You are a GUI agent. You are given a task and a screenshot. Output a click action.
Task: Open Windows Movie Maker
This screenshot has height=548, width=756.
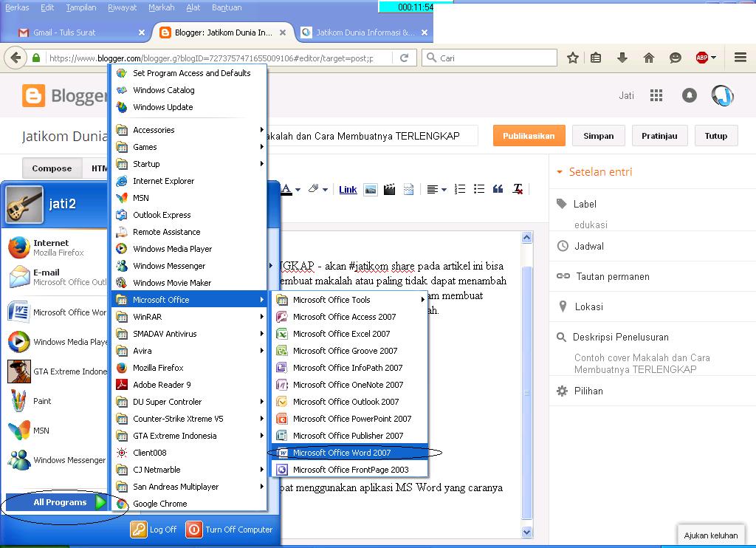189,283
